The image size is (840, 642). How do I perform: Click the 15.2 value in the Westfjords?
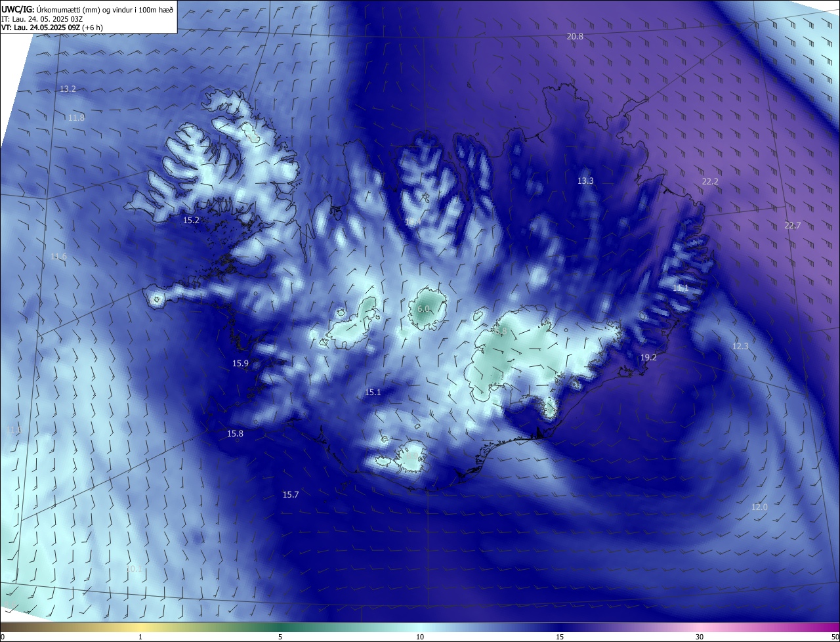191,221
